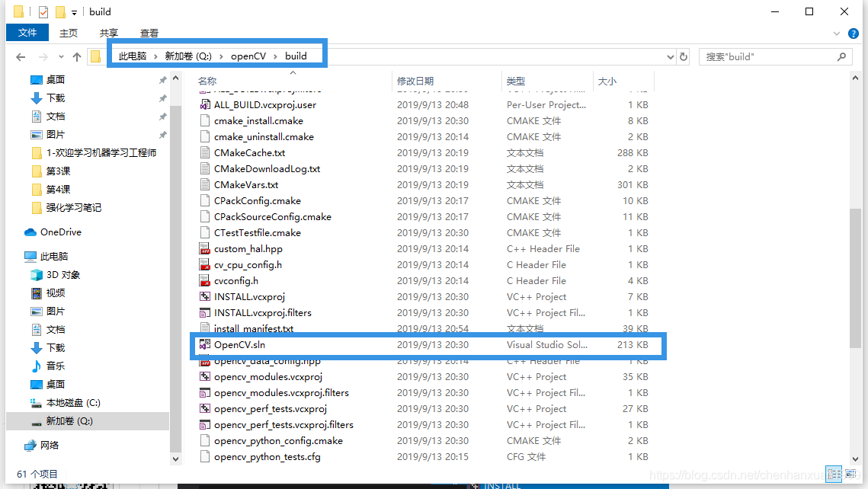Select 文档 in quick access sidebar
The width and height of the screenshot is (868, 489).
[x=56, y=117]
